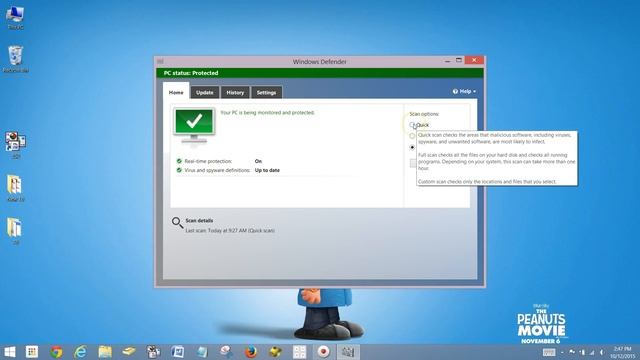The image size is (640, 360).
Task: Open the Settings tab
Action: tap(266, 93)
